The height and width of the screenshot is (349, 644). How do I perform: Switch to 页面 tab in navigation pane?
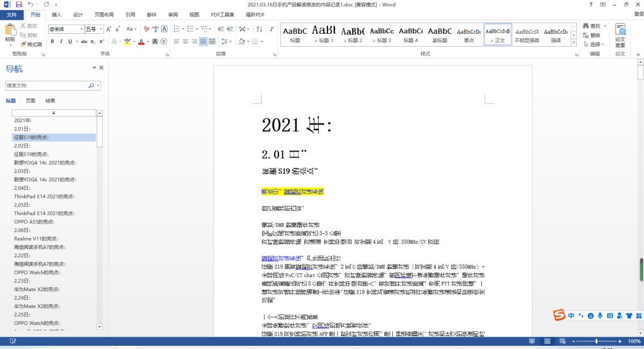tap(31, 101)
